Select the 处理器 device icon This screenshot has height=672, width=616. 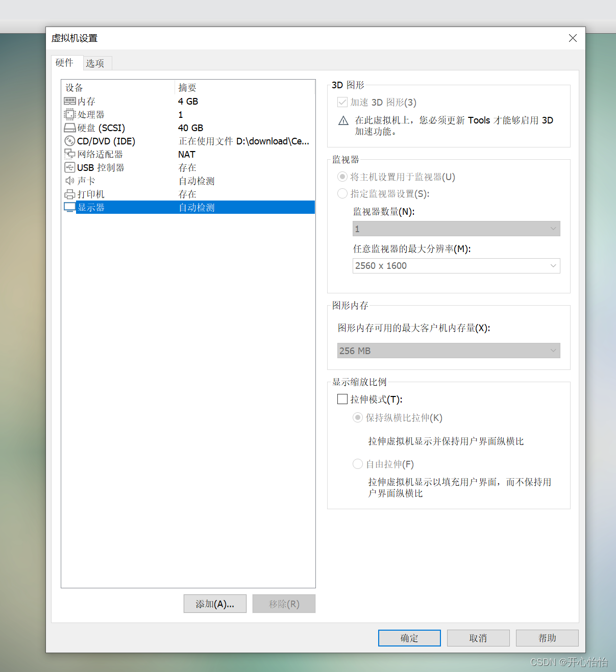pyautogui.click(x=70, y=114)
